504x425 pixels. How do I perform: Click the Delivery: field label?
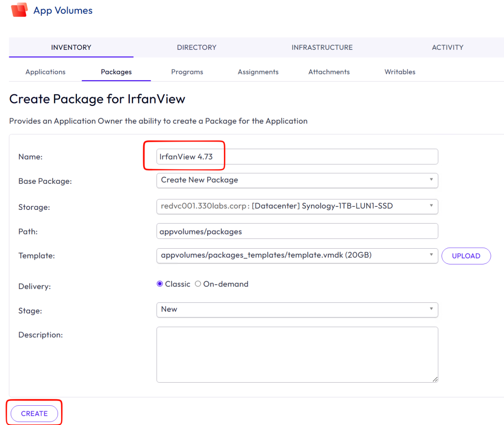[x=34, y=286]
